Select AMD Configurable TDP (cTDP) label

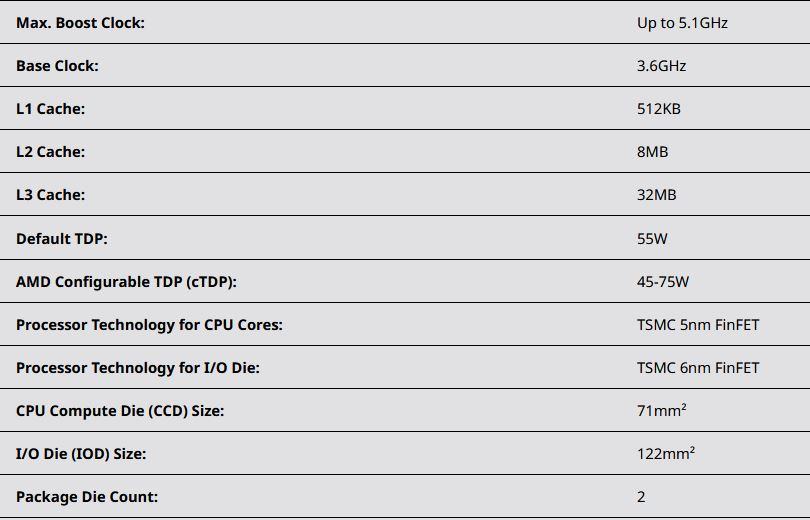(x=126, y=282)
